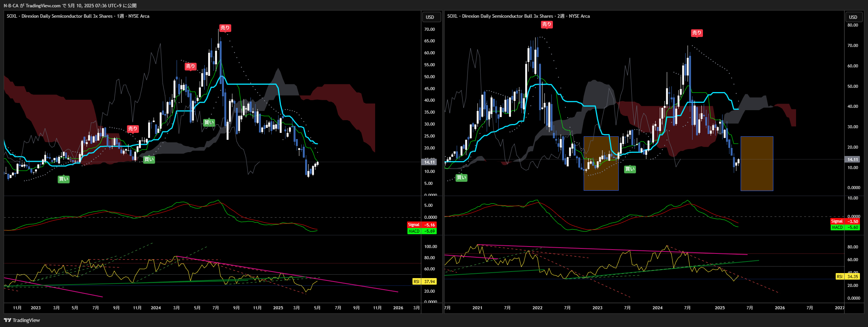
Task: Click the 2021 label on the 2-week time axis
Action: (477, 308)
